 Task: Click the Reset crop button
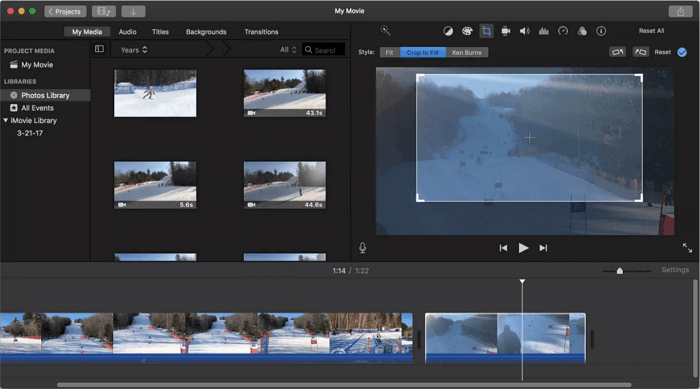(662, 52)
